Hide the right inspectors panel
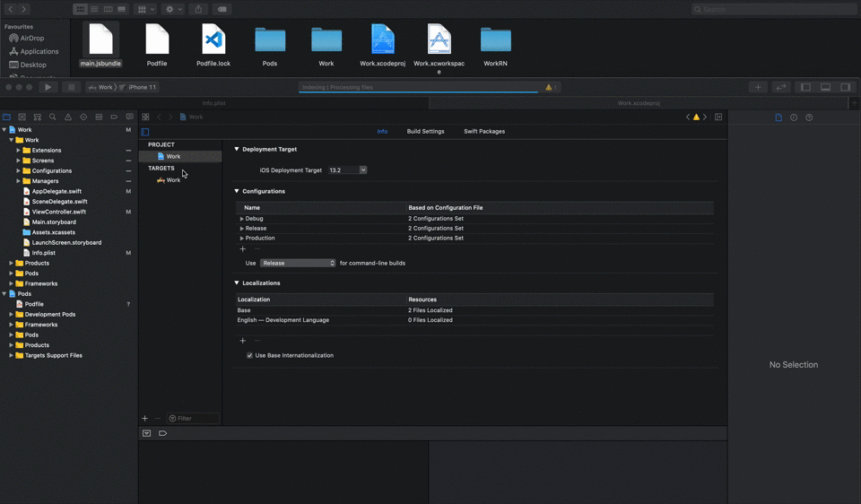 click(845, 87)
